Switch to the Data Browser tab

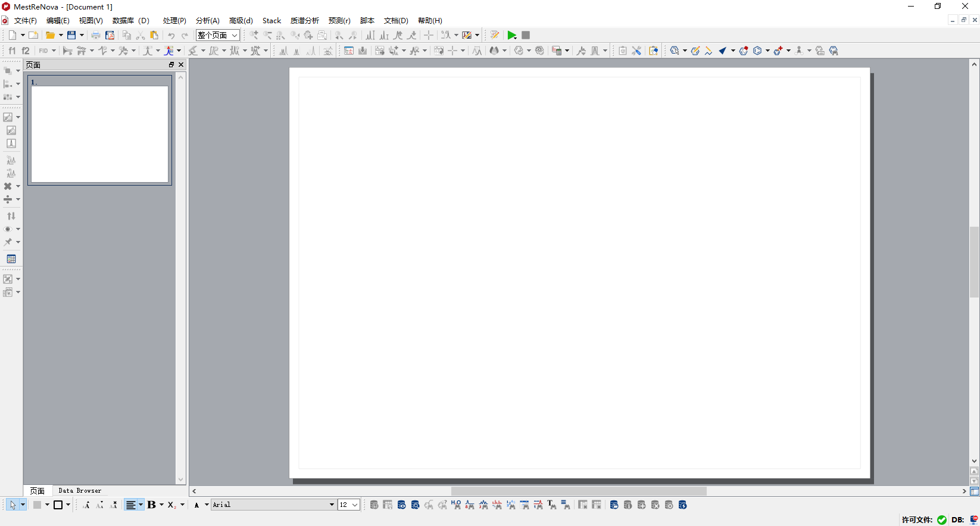click(80, 491)
